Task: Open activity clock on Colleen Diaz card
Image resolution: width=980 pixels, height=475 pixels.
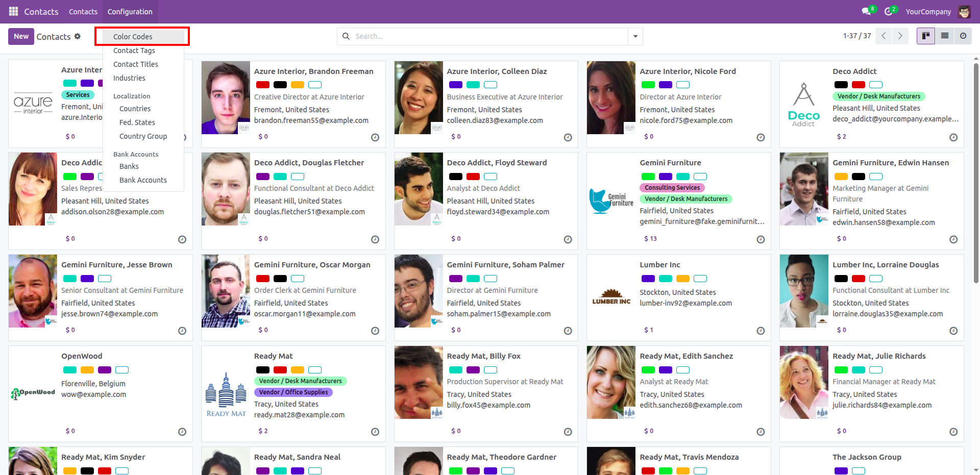Action: (x=568, y=137)
